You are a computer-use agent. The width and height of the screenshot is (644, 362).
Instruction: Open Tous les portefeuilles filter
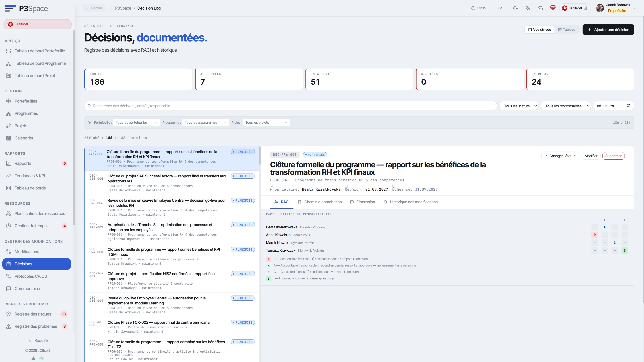[136, 123]
